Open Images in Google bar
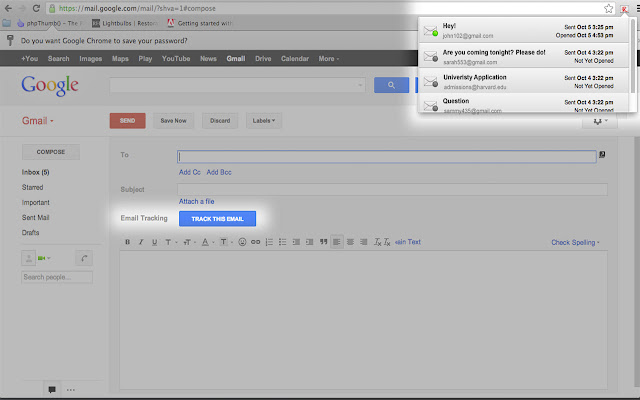Image resolution: width=640 pixels, height=400 pixels. [x=91, y=59]
